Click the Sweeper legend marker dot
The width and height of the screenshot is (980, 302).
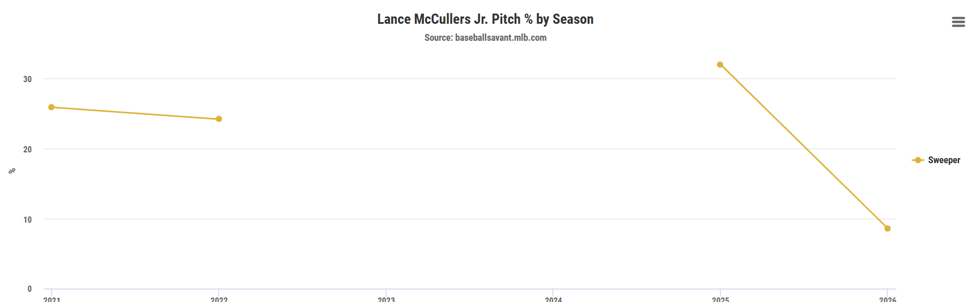[918, 160]
